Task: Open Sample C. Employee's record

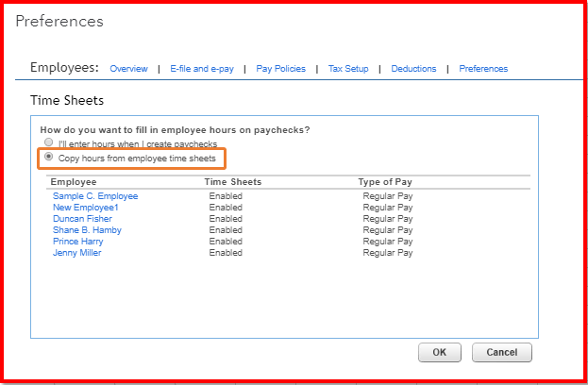Action: coord(95,196)
